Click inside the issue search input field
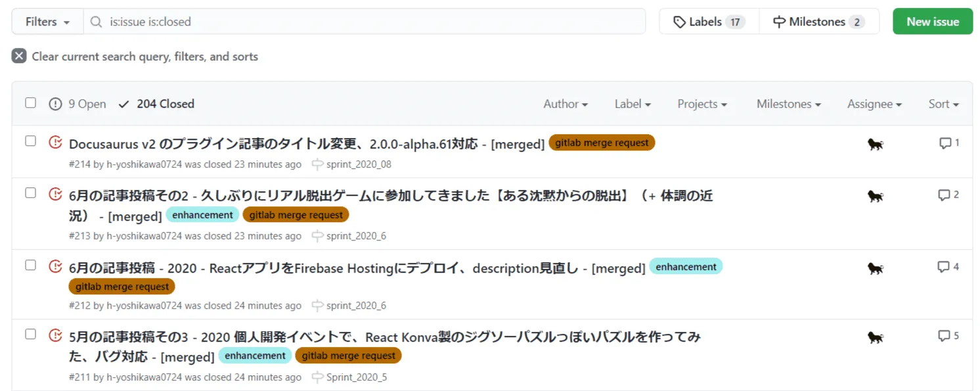 click(x=328, y=21)
